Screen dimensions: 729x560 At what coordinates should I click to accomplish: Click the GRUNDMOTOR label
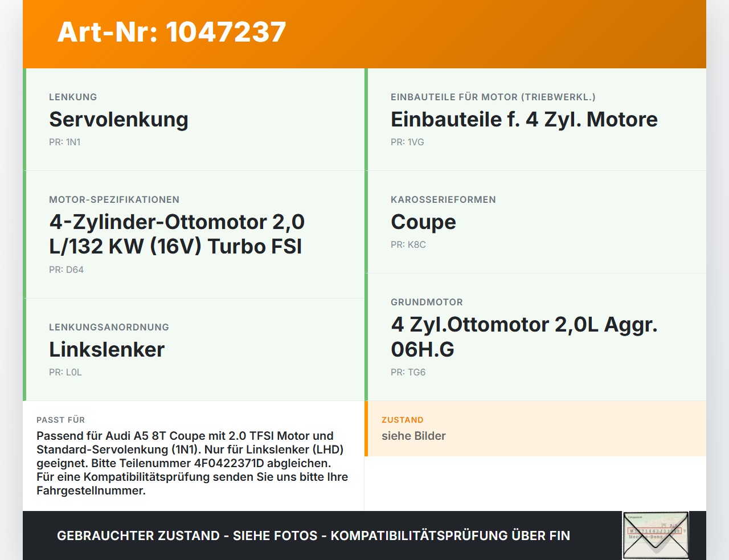click(427, 302)
